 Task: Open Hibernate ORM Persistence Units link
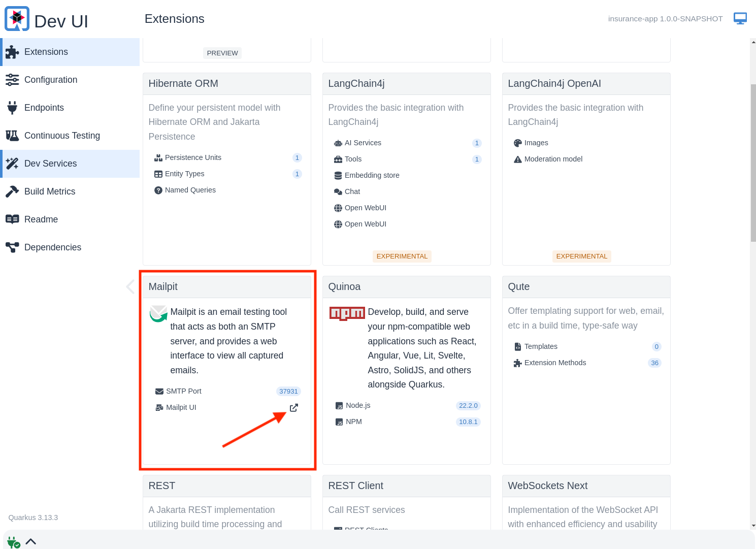(x=193, y=158)
